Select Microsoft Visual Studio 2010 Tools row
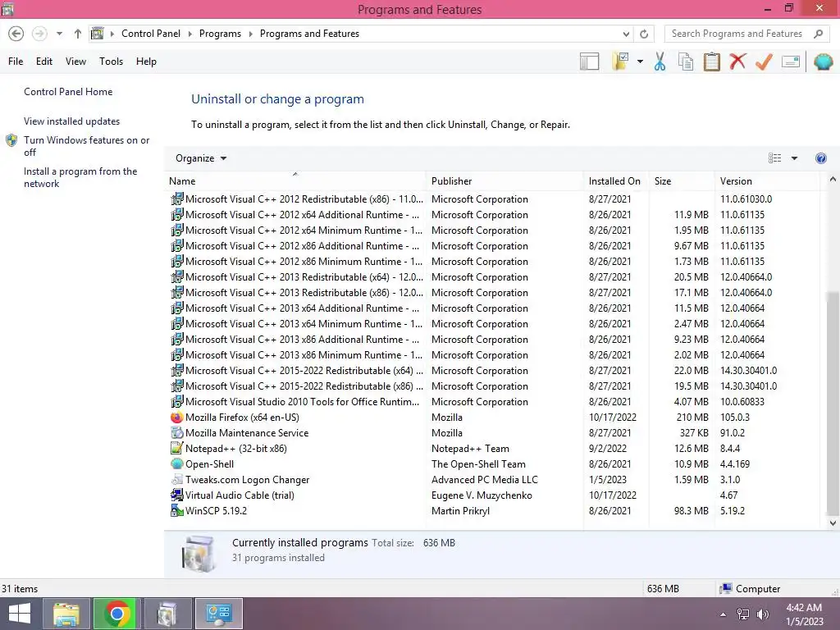This screenshot has width=840, height=630. (493, 402)
